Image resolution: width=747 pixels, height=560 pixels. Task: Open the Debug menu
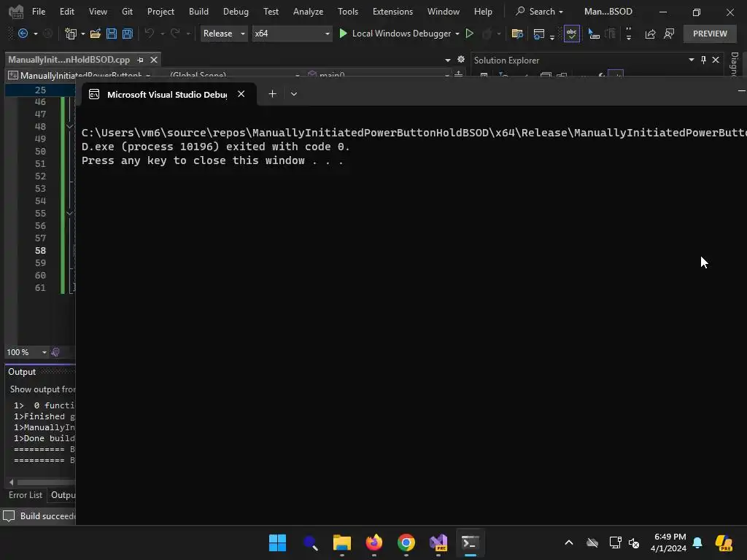pyautogui.click(x=236, y=12)
